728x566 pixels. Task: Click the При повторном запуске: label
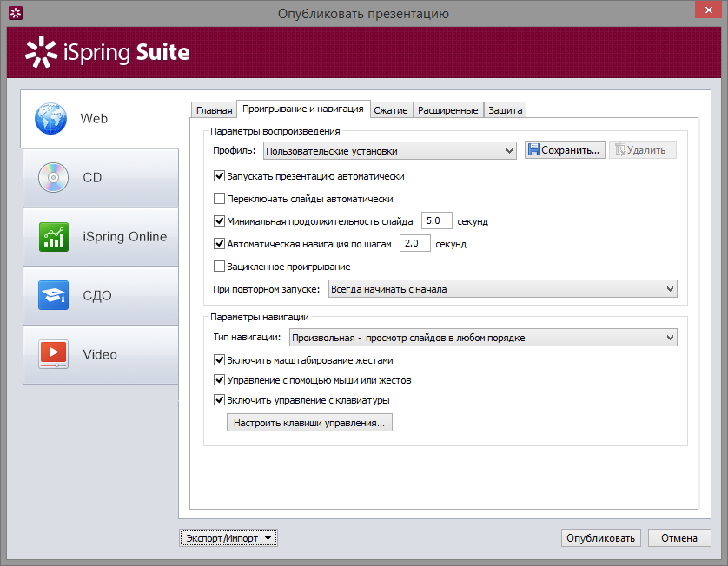pyautogui.click(x=266, y=289)
